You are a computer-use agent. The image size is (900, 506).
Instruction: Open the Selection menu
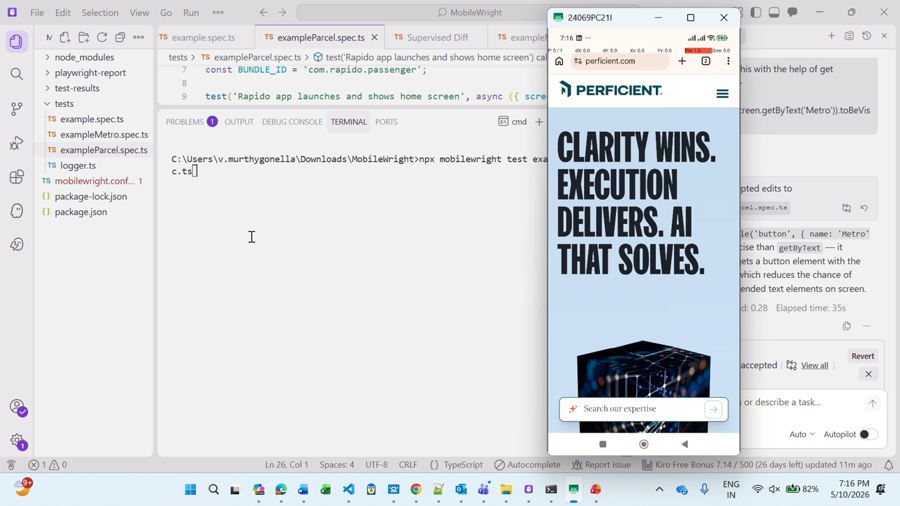click(100, 12)
